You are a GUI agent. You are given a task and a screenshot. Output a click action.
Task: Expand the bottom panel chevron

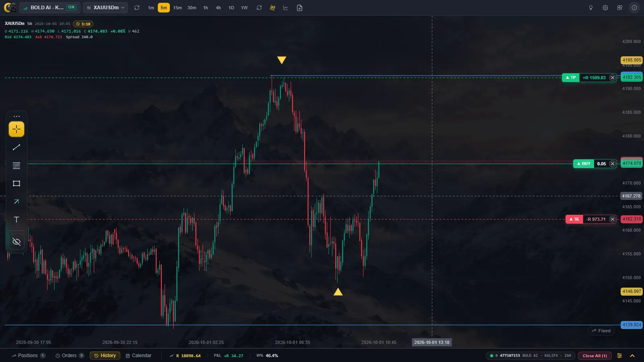632,356
